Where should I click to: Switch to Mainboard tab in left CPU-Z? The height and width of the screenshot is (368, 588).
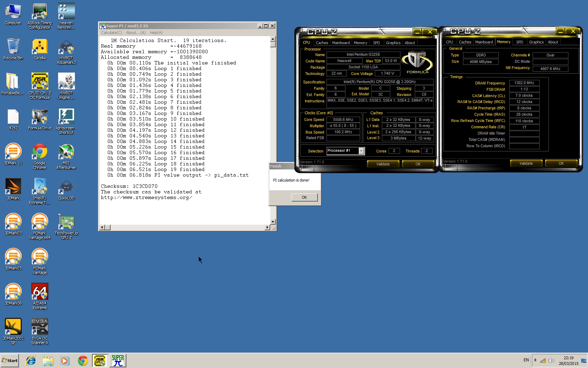[x=341, y=43]
